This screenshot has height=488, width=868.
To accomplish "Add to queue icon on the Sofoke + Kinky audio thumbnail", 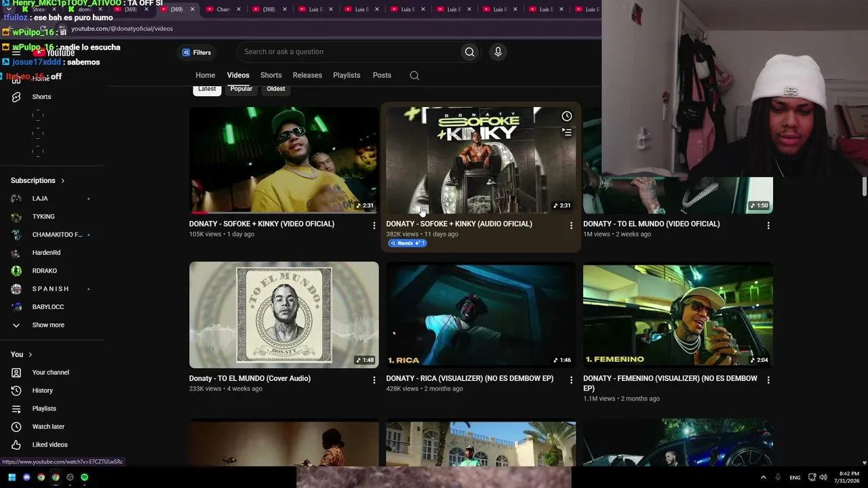I will tap(567, 132).
